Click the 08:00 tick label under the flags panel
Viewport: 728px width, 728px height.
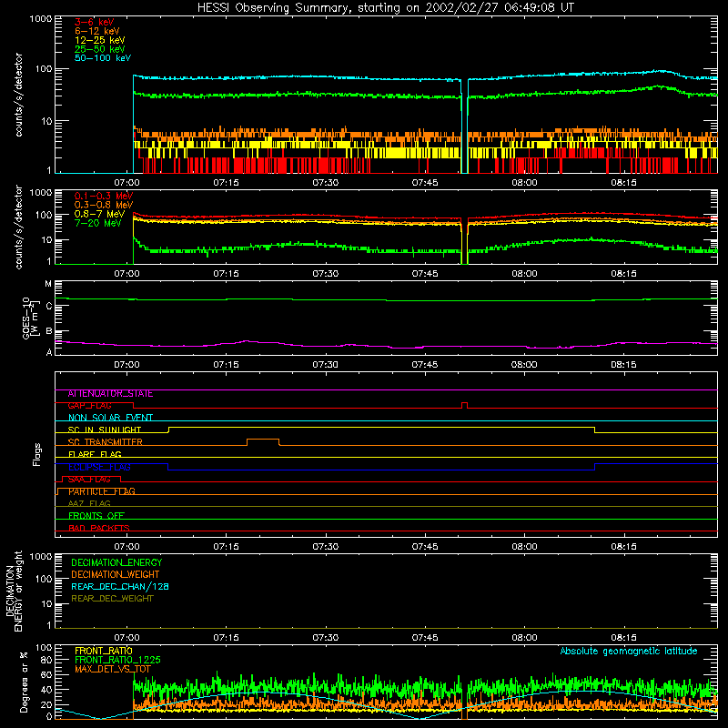click(x=524, y=547)
